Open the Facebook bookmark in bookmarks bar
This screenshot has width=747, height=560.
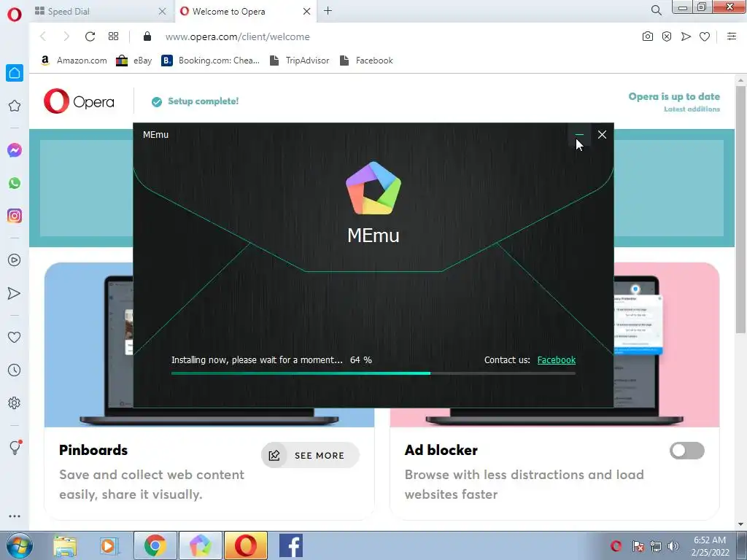click(366, 61)
